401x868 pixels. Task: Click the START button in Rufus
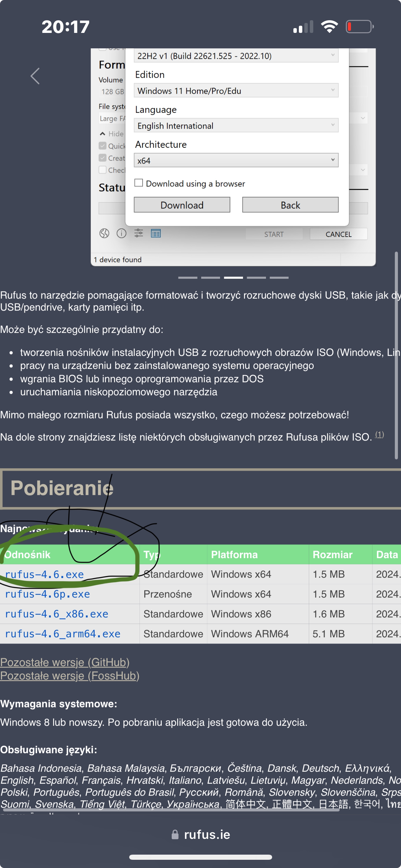[274, 234]
